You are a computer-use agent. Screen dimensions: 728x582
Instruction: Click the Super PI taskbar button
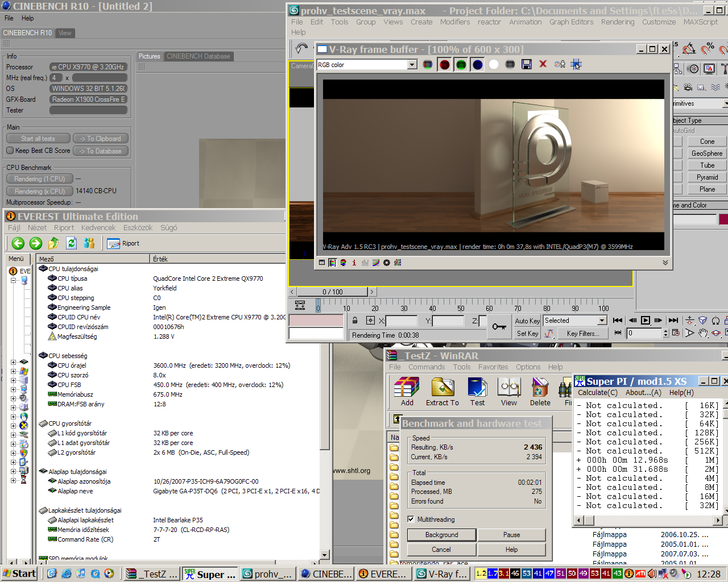pyautogui.click(x=210, y=574)
